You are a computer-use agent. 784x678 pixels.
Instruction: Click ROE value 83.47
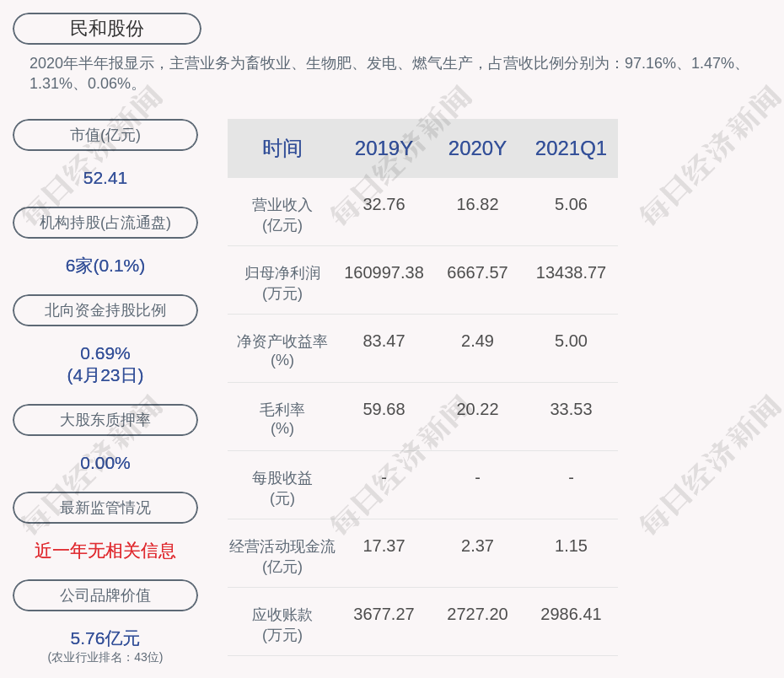click(x=384, y=341)
